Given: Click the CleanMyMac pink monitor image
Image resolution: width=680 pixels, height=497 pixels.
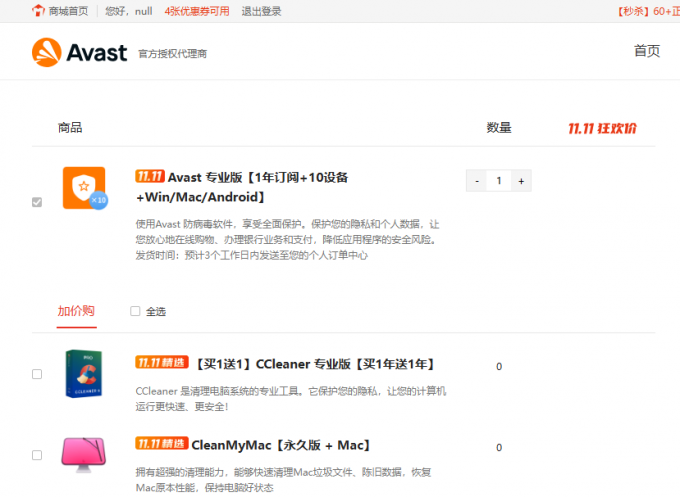Looking at the screenshot, I should 84,455.
